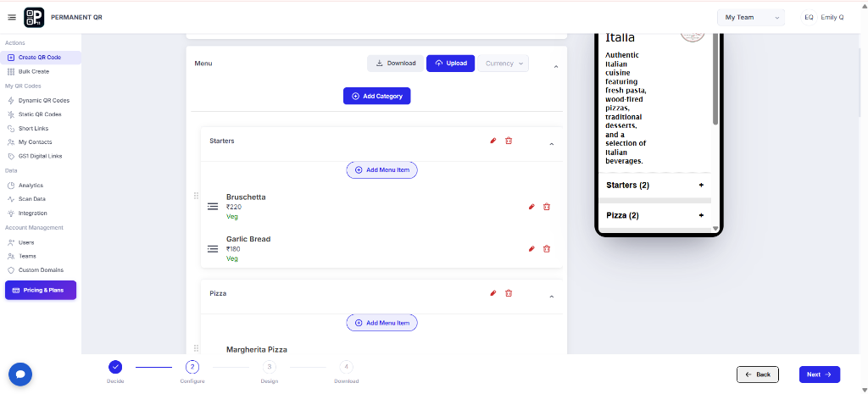Click the Pizza category drag handle dots
The width and height of the screenshot is (868, 394).
coord(196,348)
